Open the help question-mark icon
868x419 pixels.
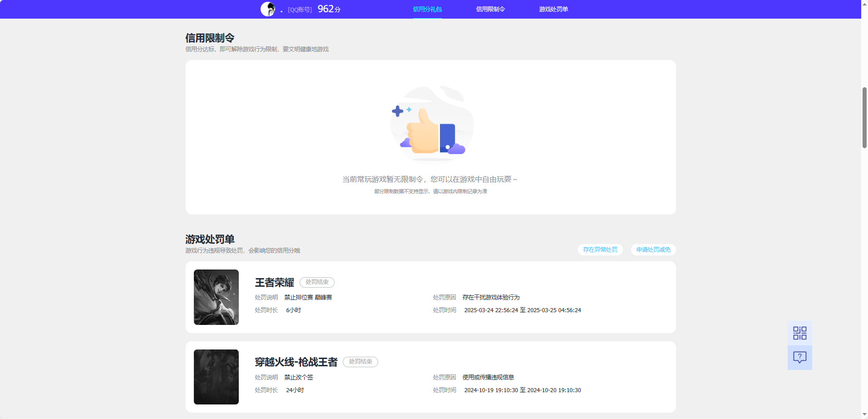pyautogui.click(x=800, y=358)
